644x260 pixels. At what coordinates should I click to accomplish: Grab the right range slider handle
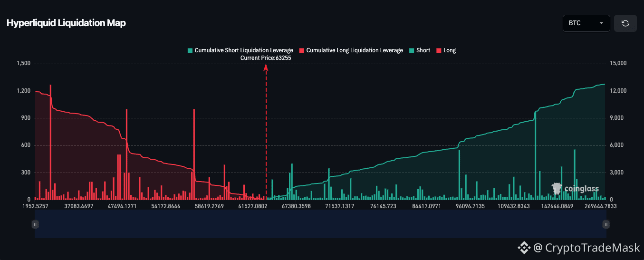pyautogui.click(x=606, y=224)
